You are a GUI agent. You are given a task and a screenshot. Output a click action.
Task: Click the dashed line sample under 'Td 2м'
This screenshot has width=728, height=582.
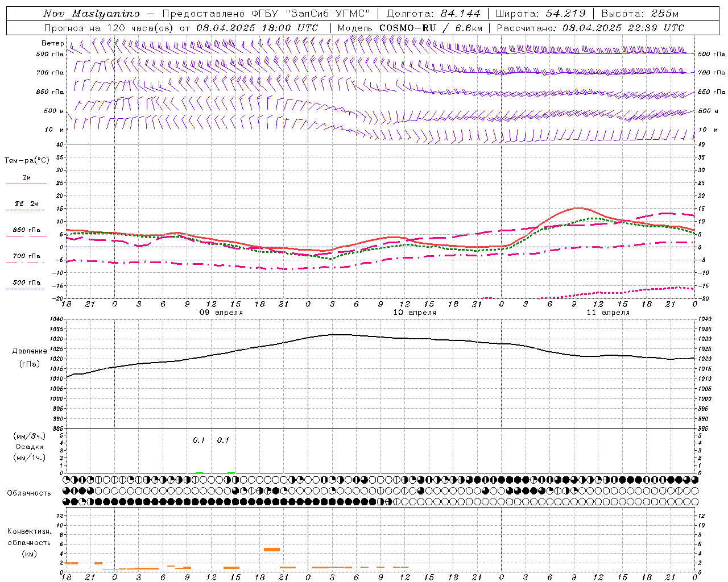pos(26,210)
